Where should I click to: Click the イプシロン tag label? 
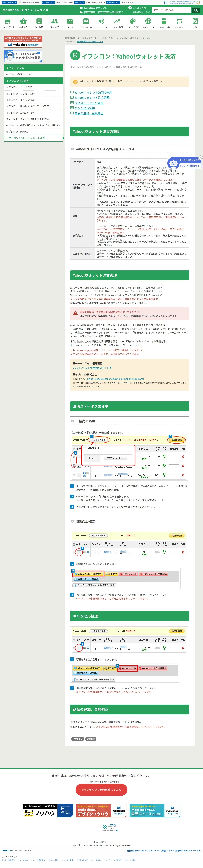pos(77,739)
